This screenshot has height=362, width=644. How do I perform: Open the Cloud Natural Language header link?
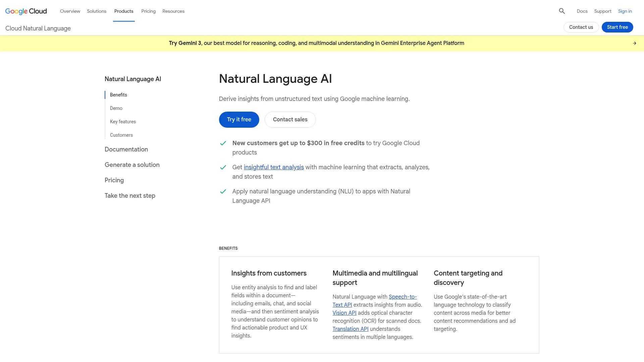tap(38, 28)
